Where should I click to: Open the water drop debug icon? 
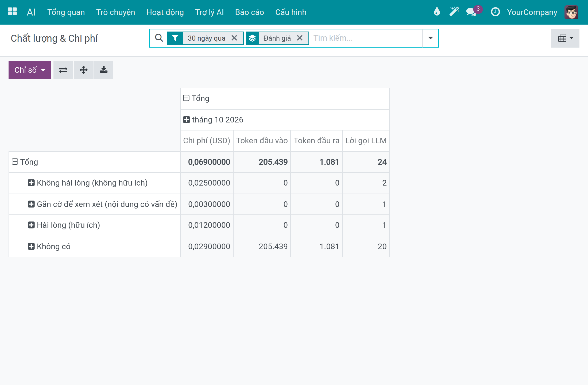click(x=437, y=12)
